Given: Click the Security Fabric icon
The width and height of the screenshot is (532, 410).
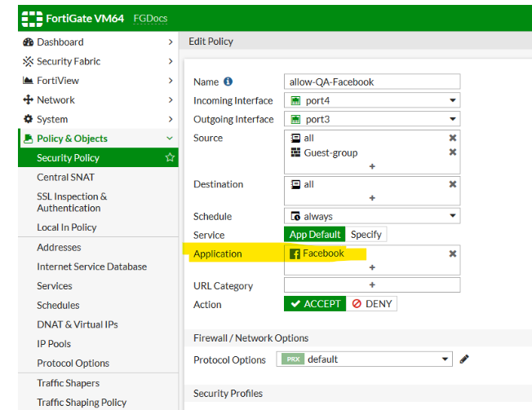Looking at the screenshot, I should pos(28,61).
